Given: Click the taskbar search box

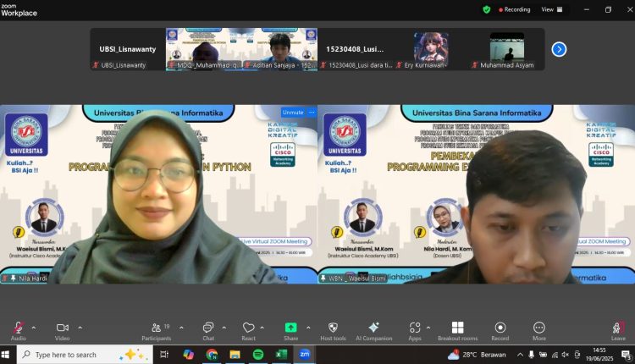Looking at the screenshot, I should click(85, 355).
